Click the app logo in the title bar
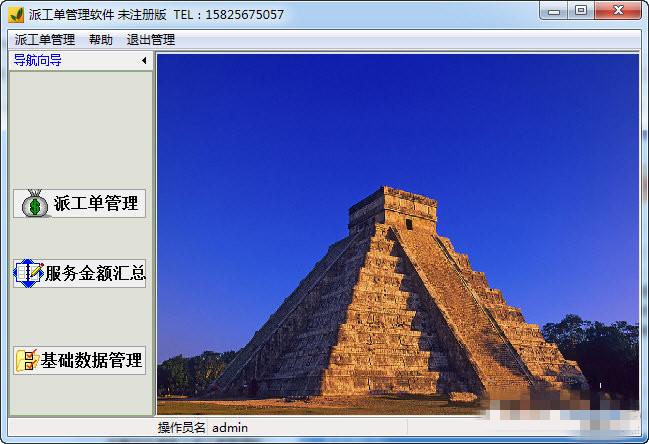Viewport: 649px width, 444px height. coord(16,14)
